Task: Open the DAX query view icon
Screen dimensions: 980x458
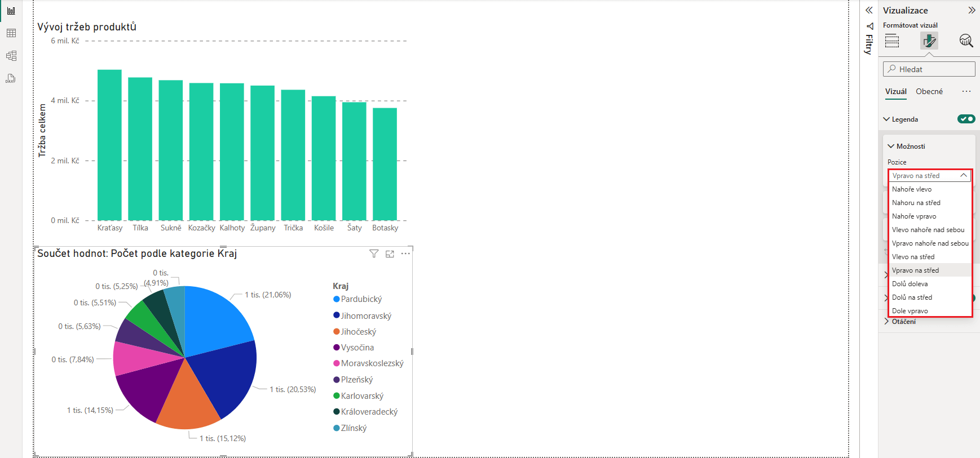Action: point(11,78)
